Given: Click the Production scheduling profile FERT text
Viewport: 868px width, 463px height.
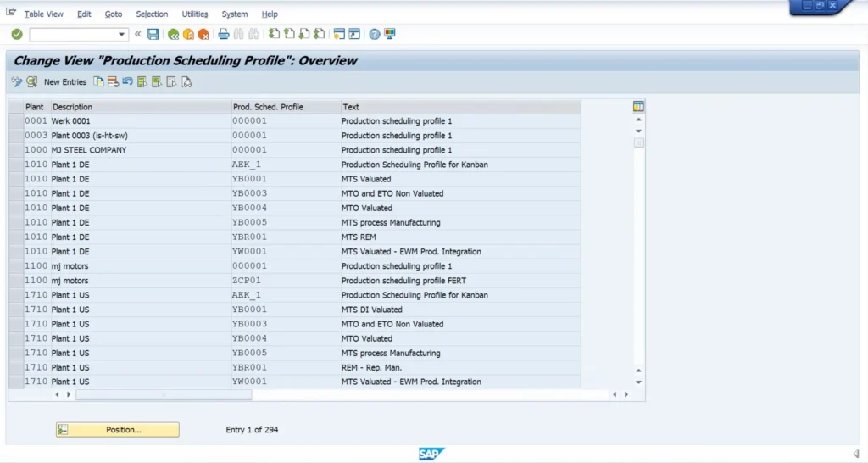Looking at the screenshot, I should 403,281.
